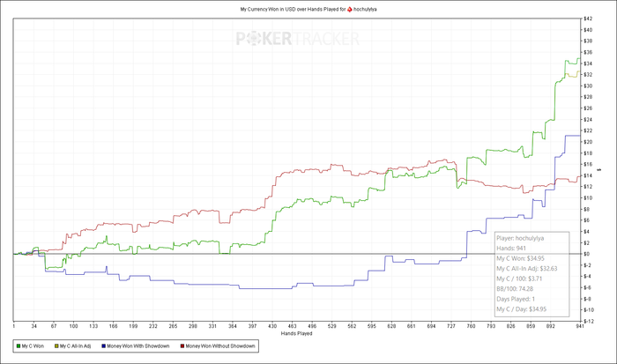Select 'Money Won Without Showdown' legend label
Screen dimensions: 617x364
tap(220, 346)
